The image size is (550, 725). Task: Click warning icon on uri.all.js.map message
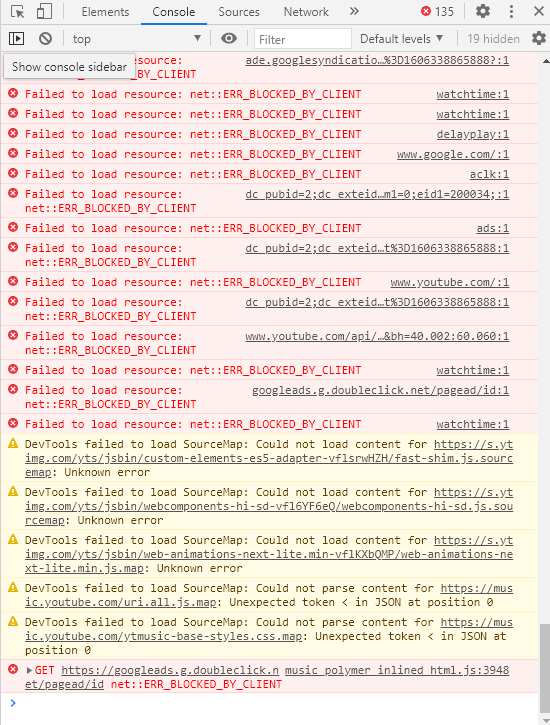[13, 588]
